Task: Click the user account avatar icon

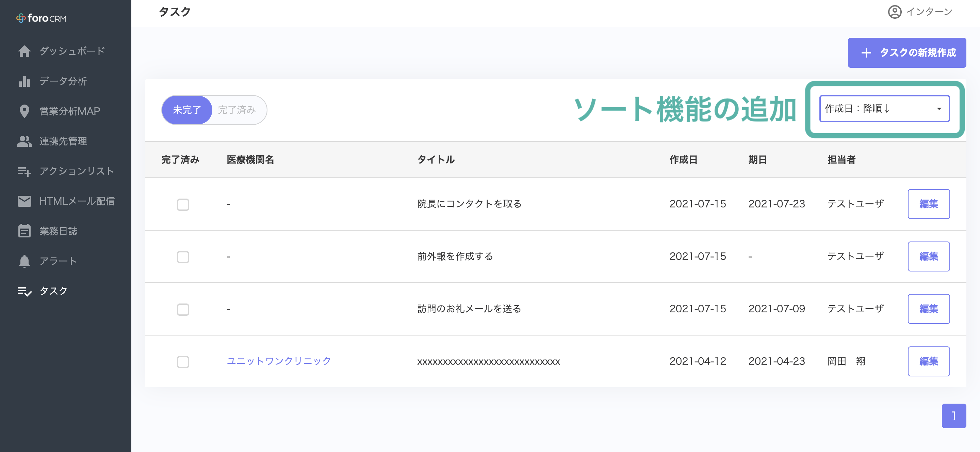Action: point(894,12)
